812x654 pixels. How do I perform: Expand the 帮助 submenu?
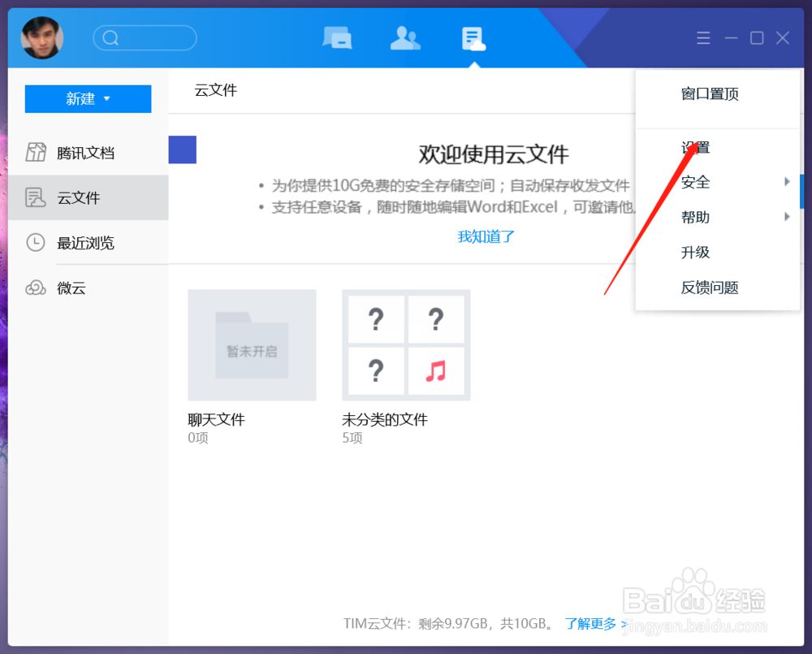pyautogui.click(x=695, y=217)
